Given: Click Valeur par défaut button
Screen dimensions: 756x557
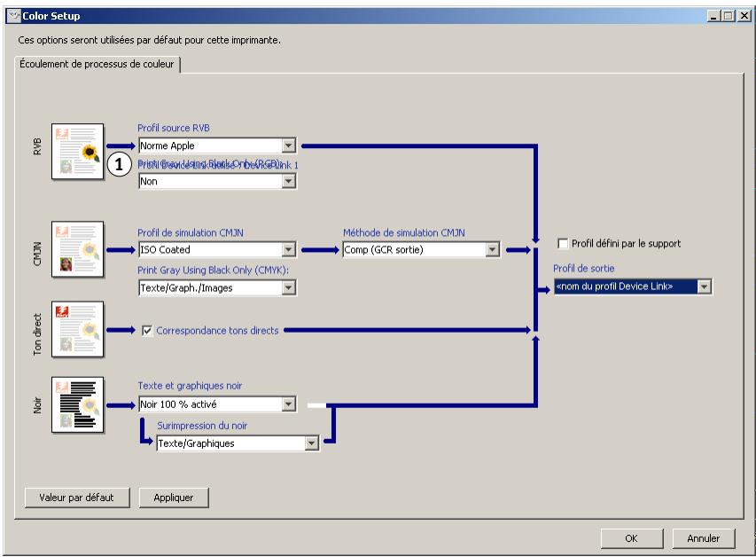Looking at the screenshot, I should 77,498.
